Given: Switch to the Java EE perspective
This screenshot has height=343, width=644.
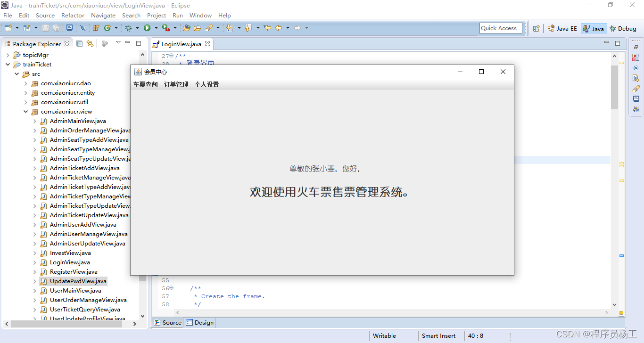Looking at the screenshot, I should click(562, 28).
